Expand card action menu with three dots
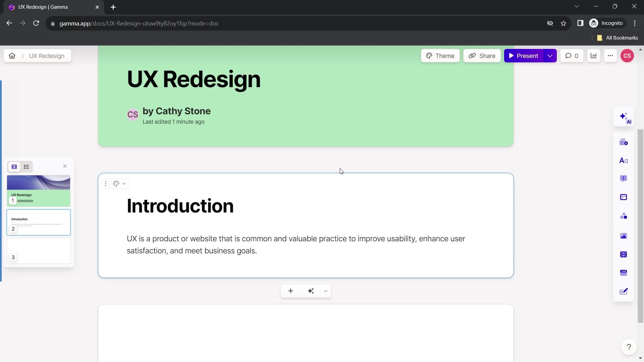This screenshot has width=644, height=362. coord(106,183)
